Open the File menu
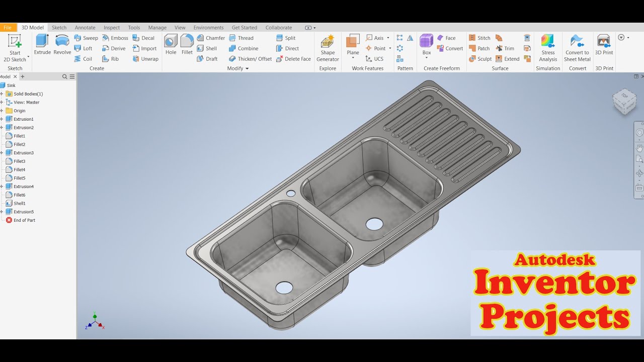644x362 pixels. tap(8, 28)
